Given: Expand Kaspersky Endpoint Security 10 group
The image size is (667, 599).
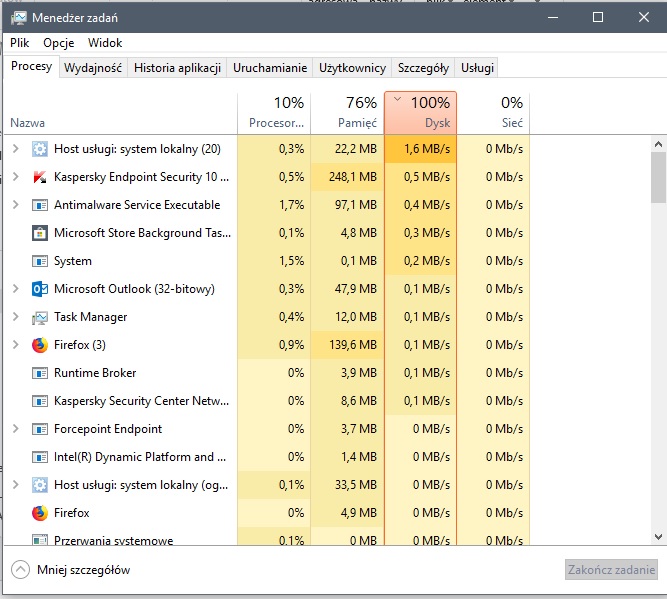Looking at the screenshot, I should (16, 177).
